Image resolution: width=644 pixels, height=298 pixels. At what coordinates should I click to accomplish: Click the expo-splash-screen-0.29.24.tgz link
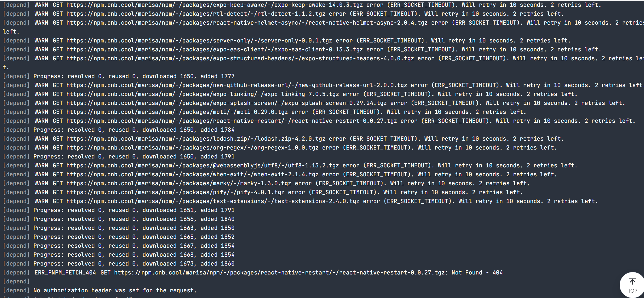coord(226,103)
